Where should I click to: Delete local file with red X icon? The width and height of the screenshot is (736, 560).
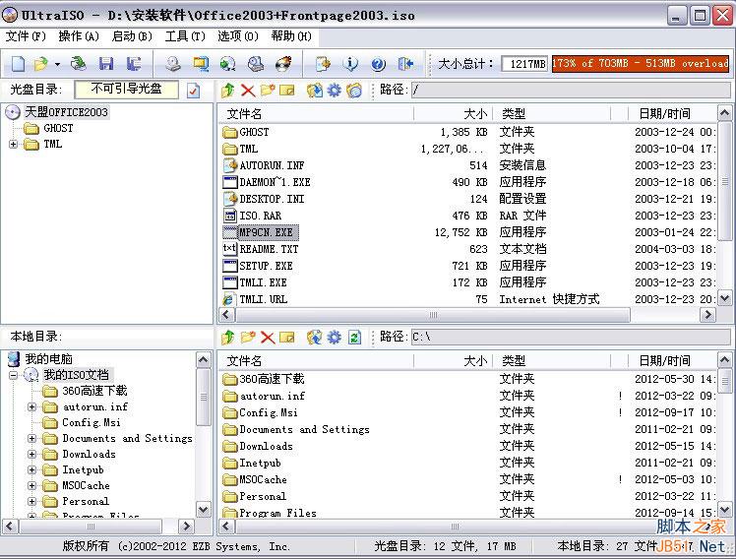[x=268, y=337]
